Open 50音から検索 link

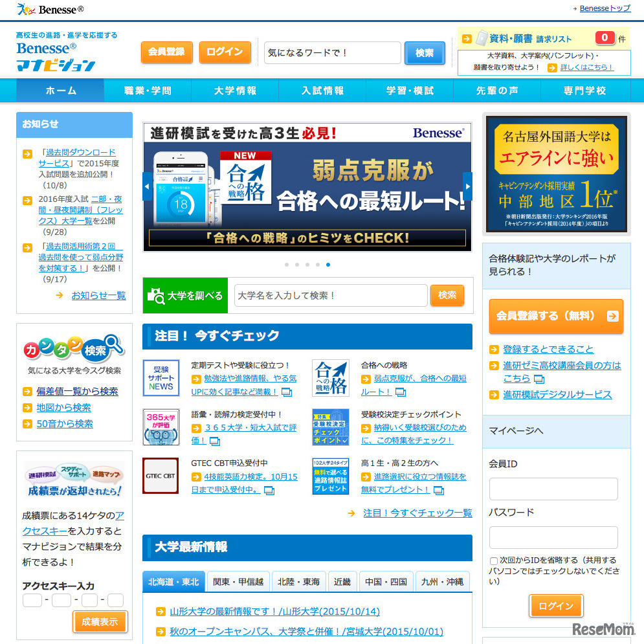(x=65, y=423)
